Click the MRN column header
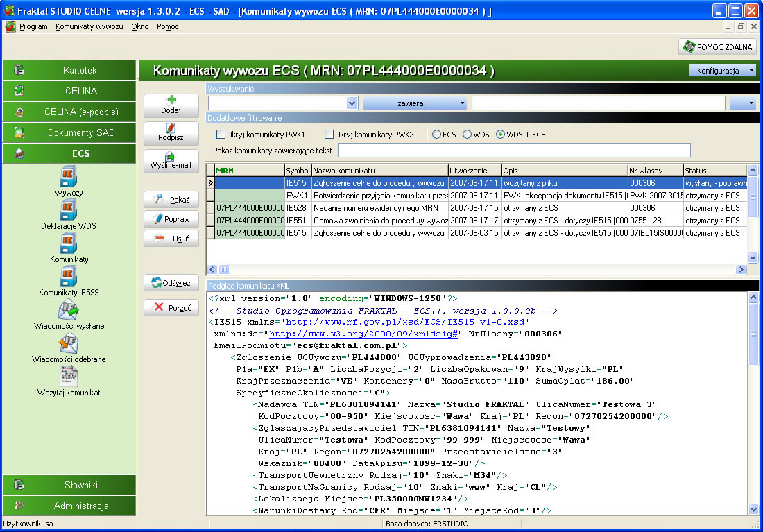The width and height of the screenshot is (763, 532). click(x=250, y=171)
